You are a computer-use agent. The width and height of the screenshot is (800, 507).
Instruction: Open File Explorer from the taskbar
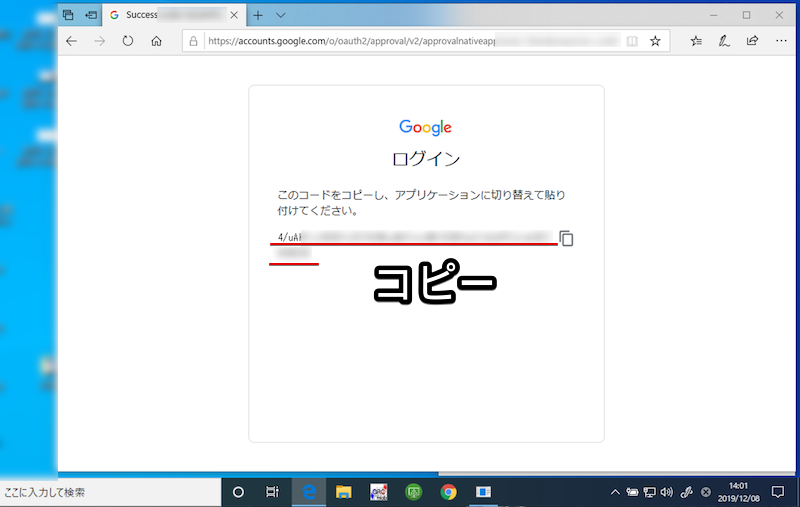(344, 492)
